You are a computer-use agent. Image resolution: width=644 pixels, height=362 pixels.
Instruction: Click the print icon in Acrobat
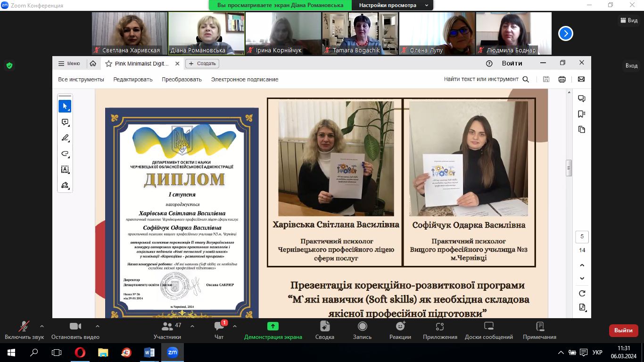coord(561,79)
